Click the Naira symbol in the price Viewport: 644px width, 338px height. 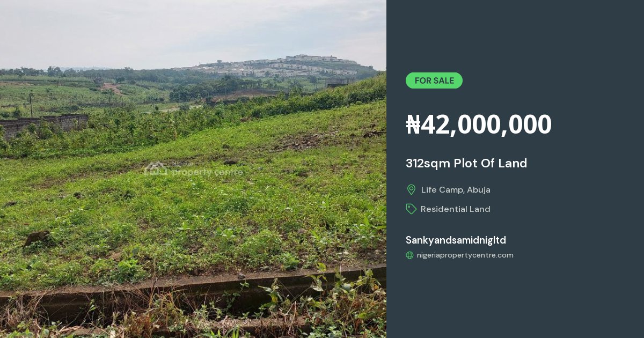(413, 124)
